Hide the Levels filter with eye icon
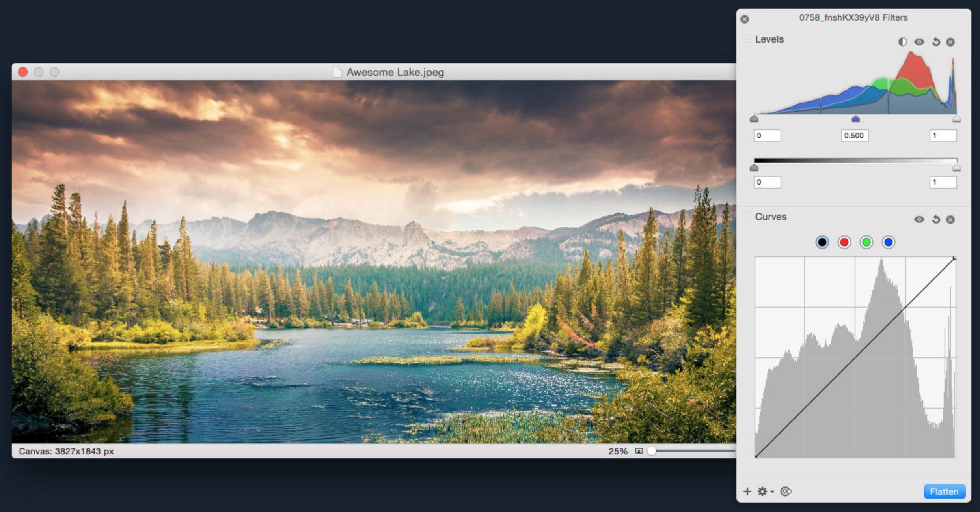 point(919,42)
